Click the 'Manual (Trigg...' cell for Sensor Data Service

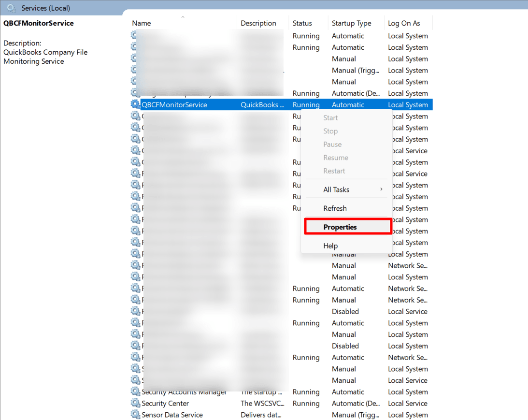coord(355,415)
